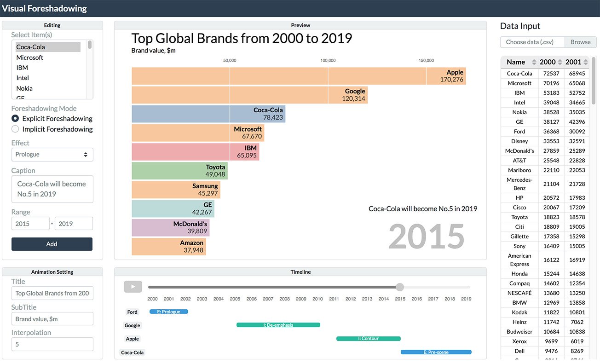Choose Microsoft in the item list
Image resolution: width=600 pixels, height=364 pixels.
click(x=30, y=58)
